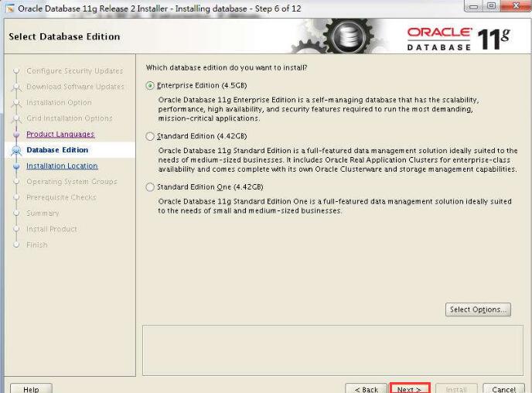The image size is (532, 393).
Task: Click the installer window title bar icon
Action: [10, 9]
